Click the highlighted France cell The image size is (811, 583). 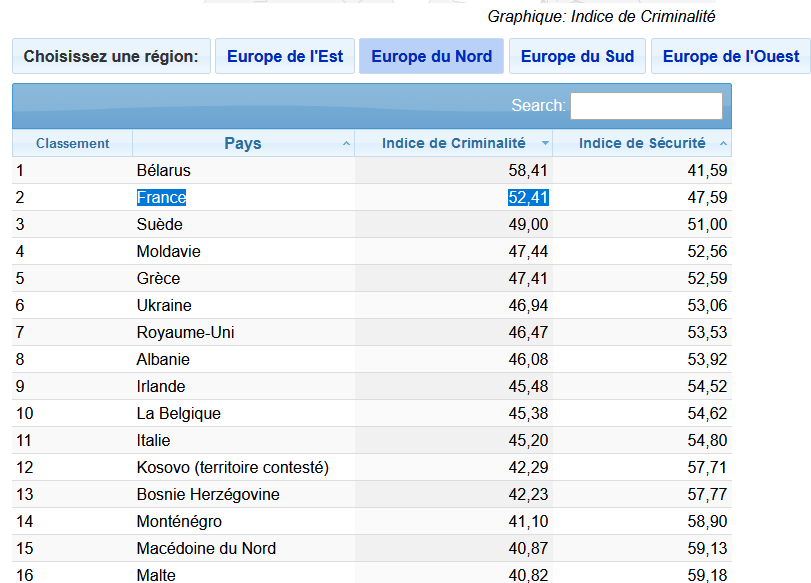(x=162, y=198)
